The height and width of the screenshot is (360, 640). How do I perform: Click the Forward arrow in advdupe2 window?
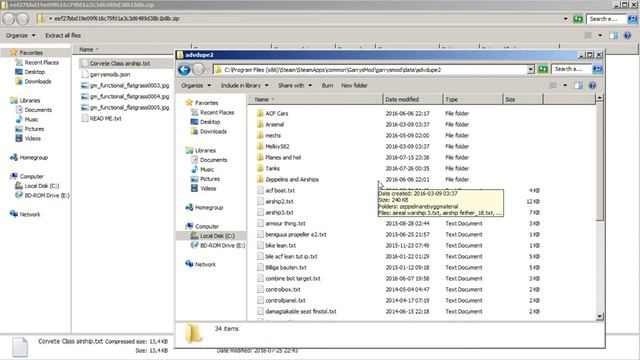point(198,70)
